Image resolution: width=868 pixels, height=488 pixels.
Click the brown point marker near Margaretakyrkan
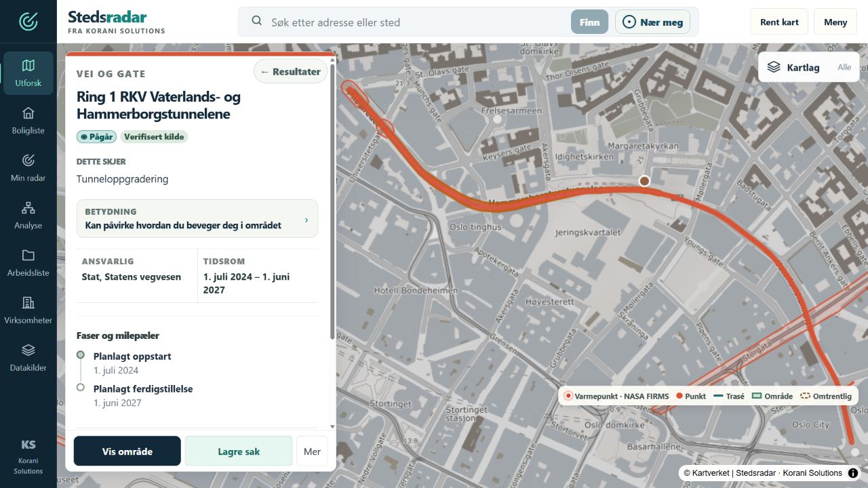coord(644,181)
